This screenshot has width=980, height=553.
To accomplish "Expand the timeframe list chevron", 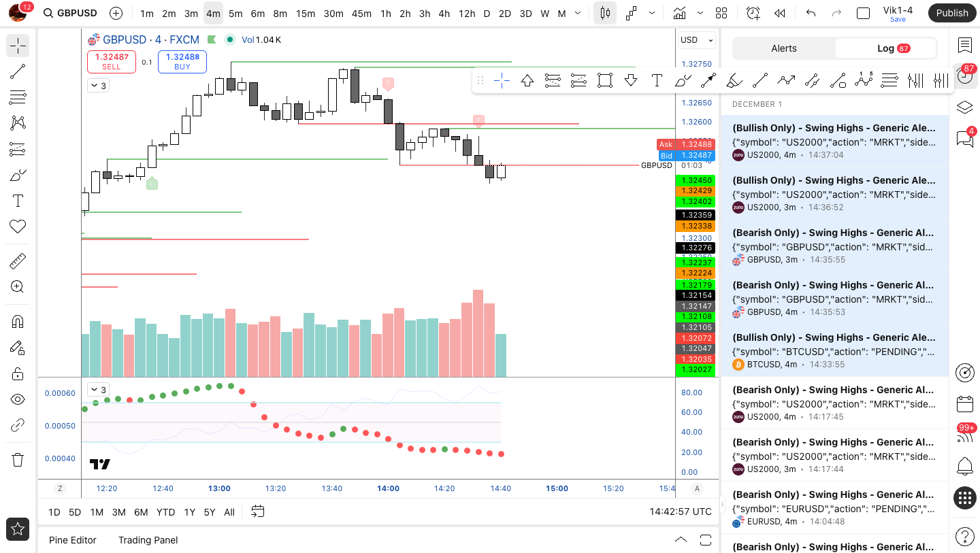I will (578, 13).
